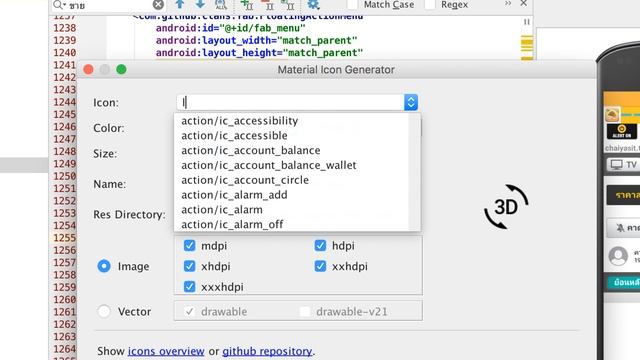Click the layout_width match_parent code line
Screen dimensions: 640x360
coord(256,40)
